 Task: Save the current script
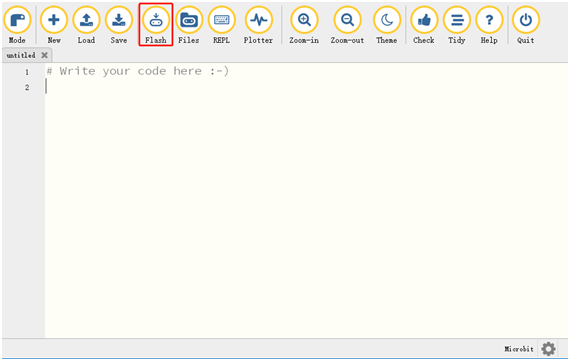119,25
